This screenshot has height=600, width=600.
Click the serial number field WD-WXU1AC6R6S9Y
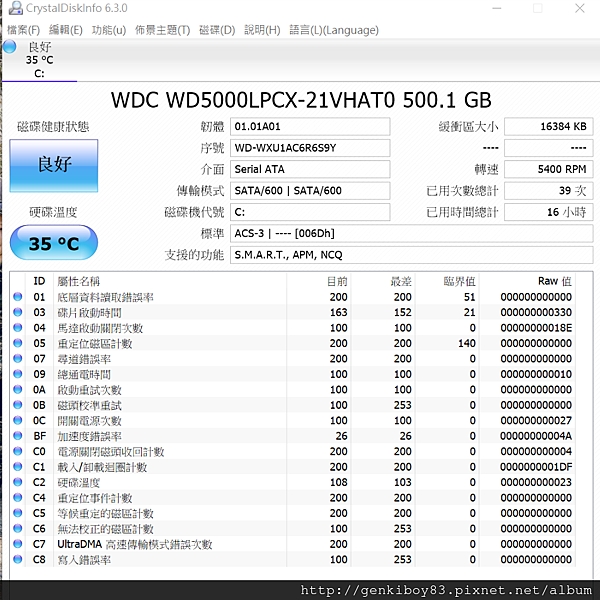[310, 148]
